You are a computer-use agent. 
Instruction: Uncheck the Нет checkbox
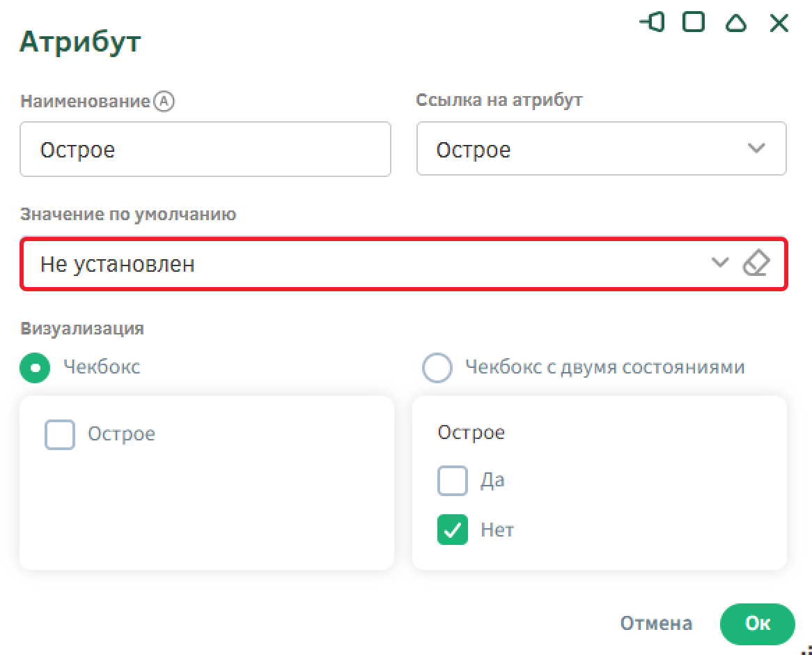point(453,530)
